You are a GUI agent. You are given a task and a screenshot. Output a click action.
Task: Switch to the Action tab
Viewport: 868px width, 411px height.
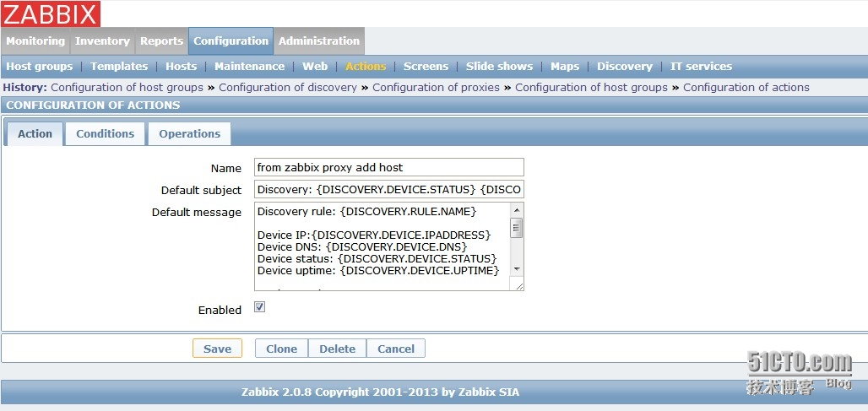35,134
